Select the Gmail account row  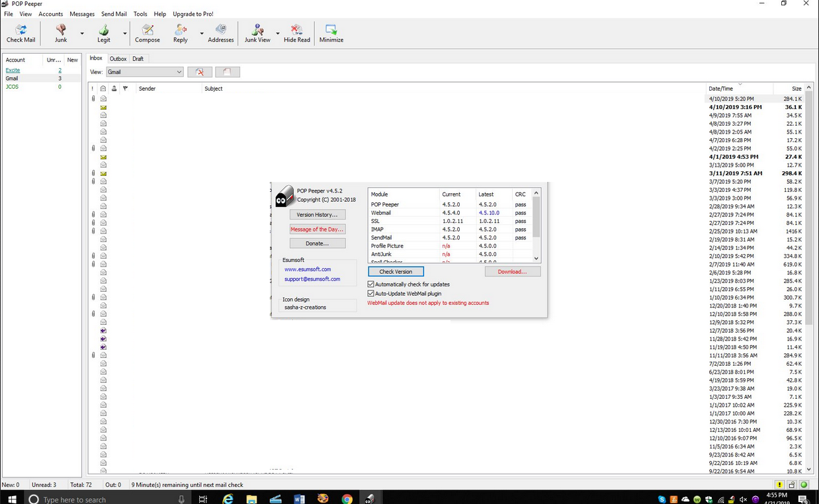tap(42, 79)
